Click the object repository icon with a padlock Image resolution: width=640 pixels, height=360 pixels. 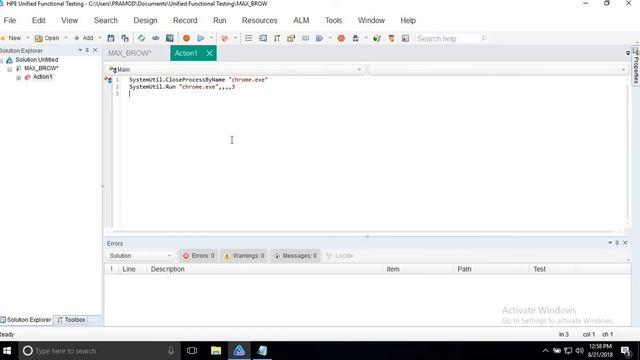pos(291,38)
